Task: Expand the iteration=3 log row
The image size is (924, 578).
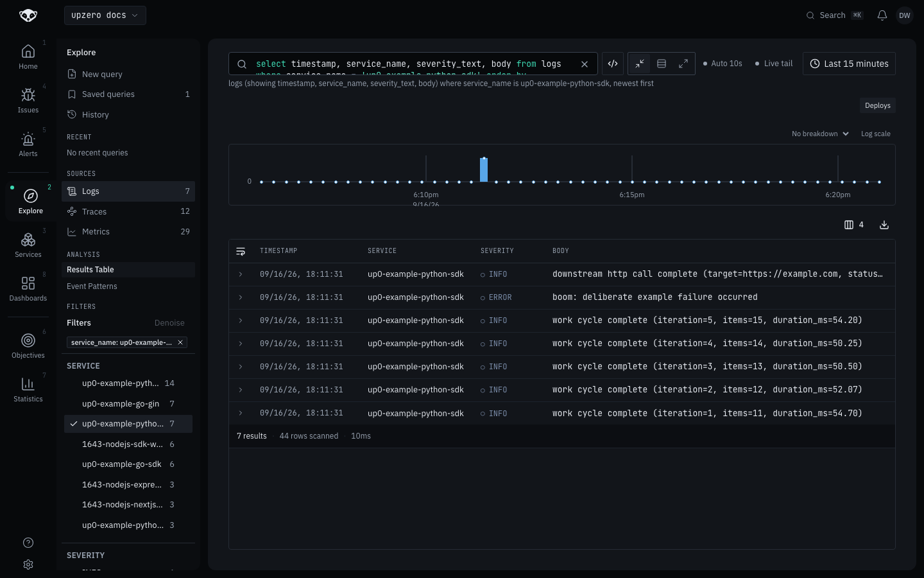Action: [x=241, y=367]
